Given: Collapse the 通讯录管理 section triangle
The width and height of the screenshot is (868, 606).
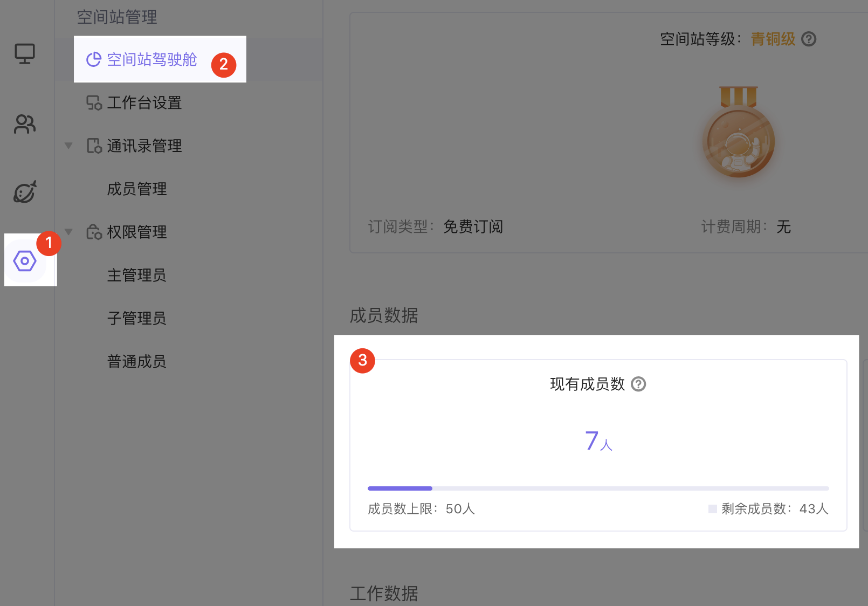Looking at the screenshot, I should pos(68,146).
